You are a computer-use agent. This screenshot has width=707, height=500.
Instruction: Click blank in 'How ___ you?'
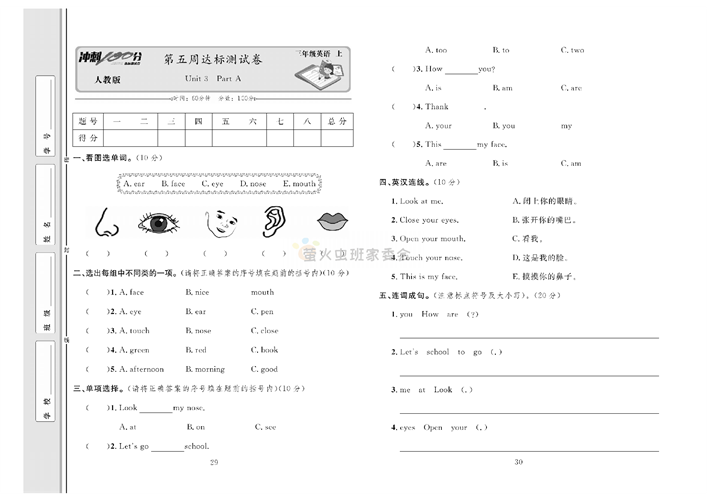[461, 71]
